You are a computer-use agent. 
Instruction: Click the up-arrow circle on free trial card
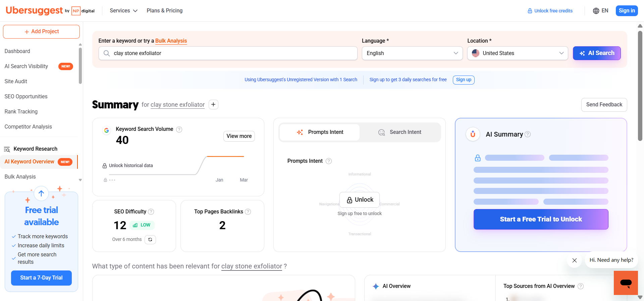coord(41,193)
